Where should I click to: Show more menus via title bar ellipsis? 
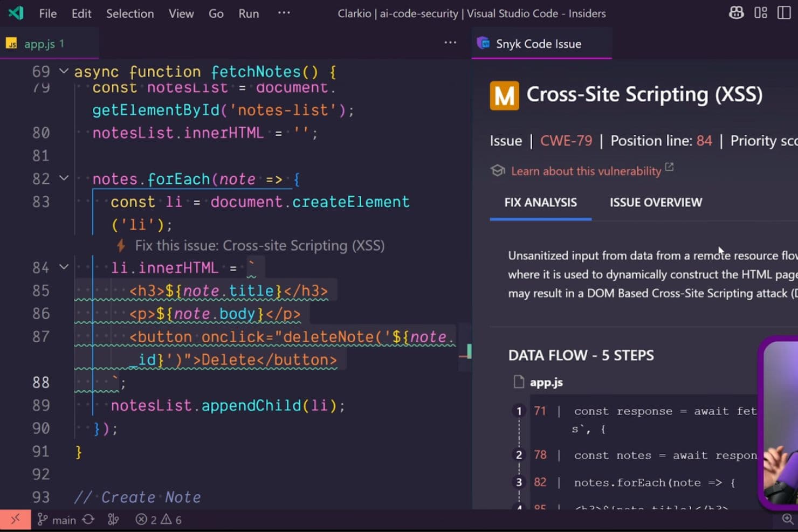point(284,13)
